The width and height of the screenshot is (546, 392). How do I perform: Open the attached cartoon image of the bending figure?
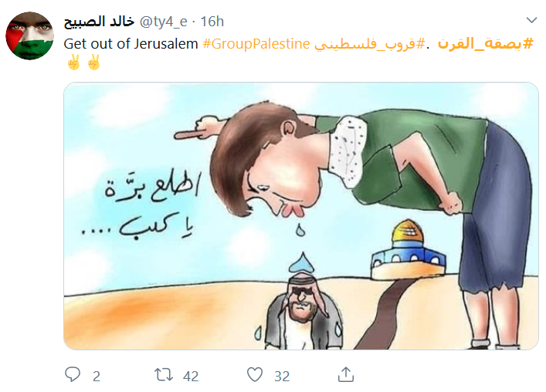click(301, 216)
